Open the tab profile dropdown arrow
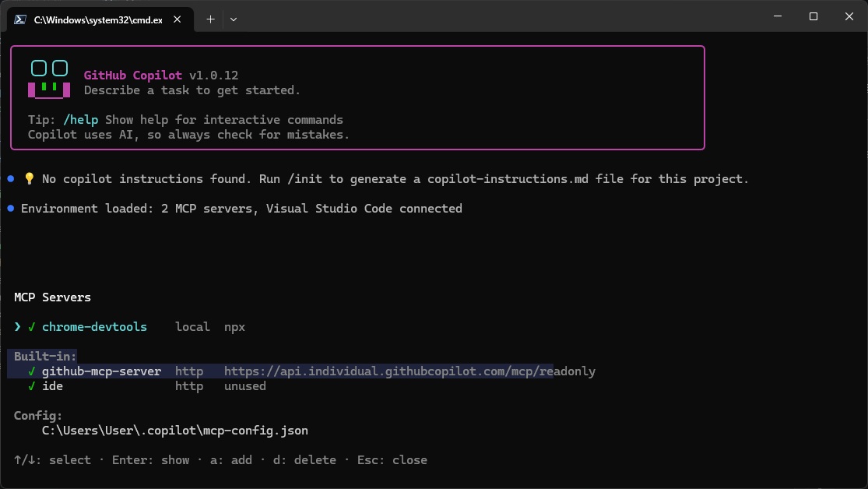The image size is (868, 489). pos(234,19)
